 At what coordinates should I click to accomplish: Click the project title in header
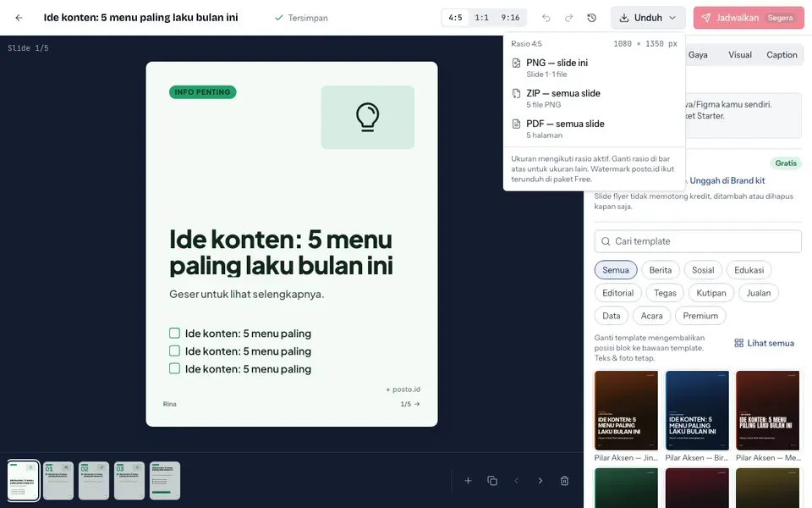coord(141,18)
